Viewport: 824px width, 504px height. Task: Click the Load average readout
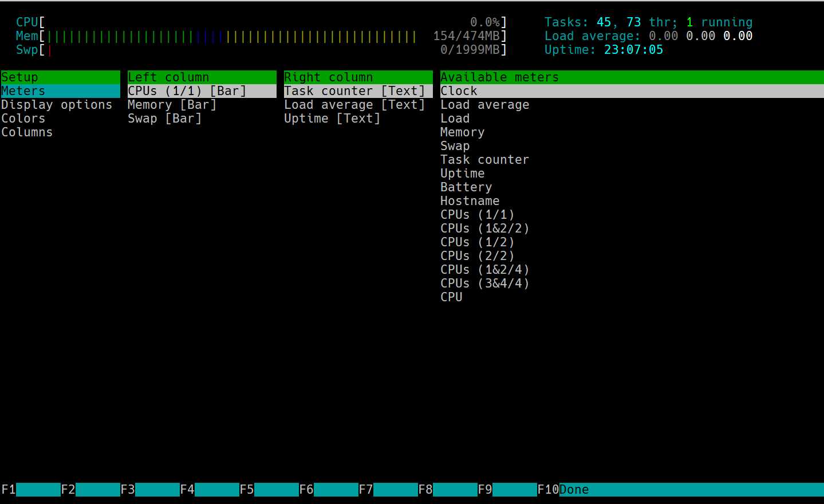[648, 37]
